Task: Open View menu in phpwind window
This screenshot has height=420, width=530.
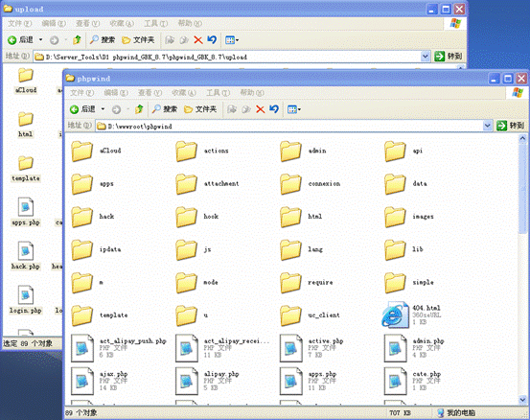Action: (150, 93)
